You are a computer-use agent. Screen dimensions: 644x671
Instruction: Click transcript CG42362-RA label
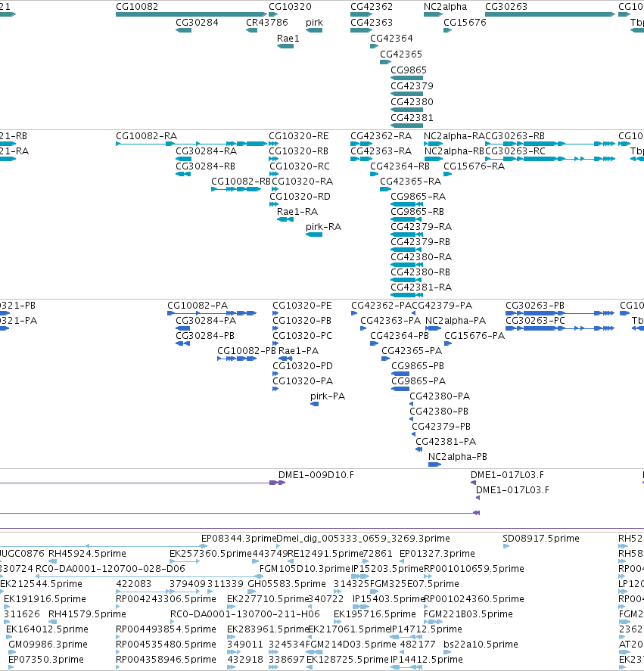tap(381, 135)
